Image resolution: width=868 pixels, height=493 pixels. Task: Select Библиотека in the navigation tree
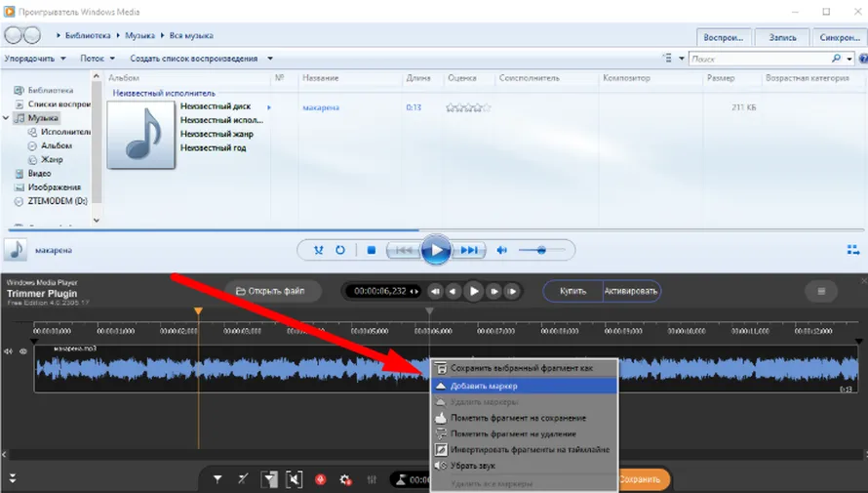coord(51,90)
